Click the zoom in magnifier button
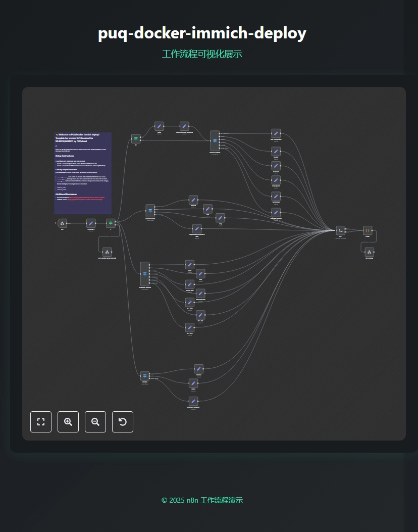This screenshot has width=418, height=532. click(68, 422)
